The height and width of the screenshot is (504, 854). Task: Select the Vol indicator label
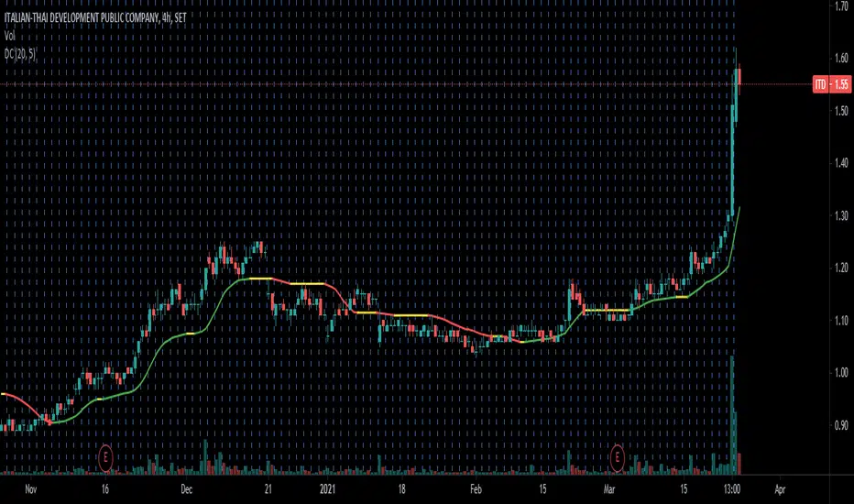9,36
